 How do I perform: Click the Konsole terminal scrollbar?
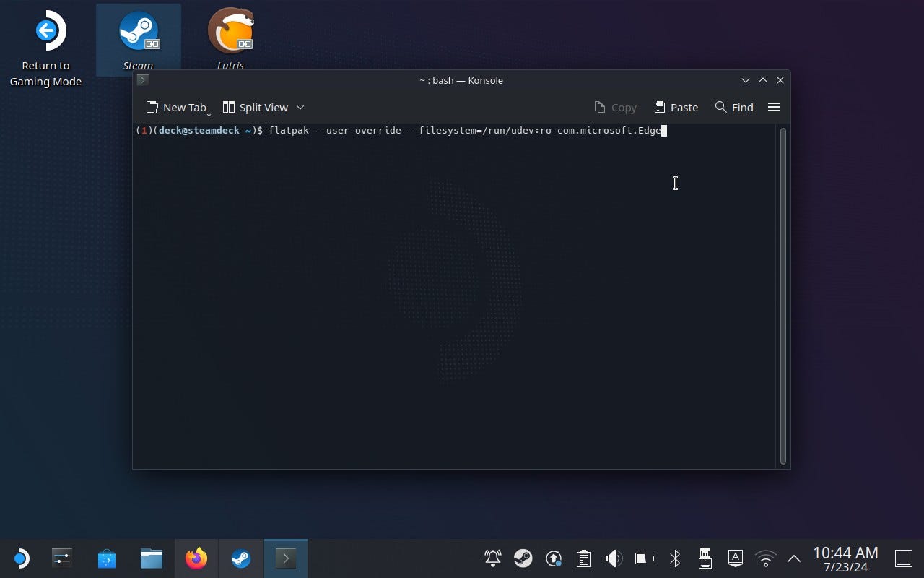tap(783, 296)
